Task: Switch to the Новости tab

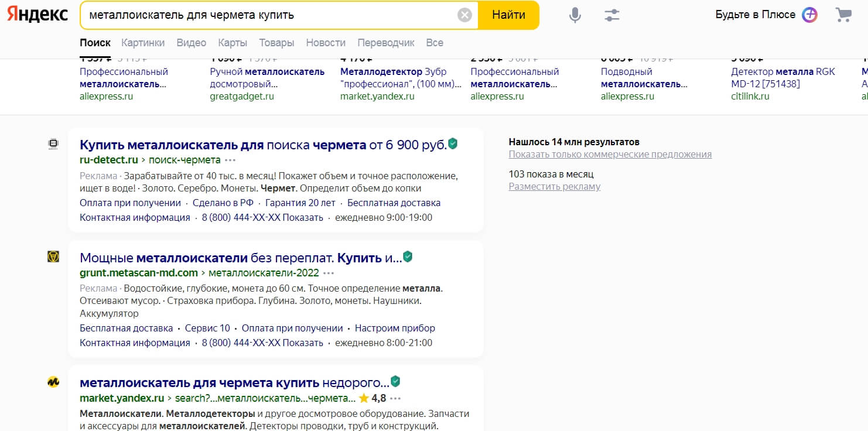Action: [x=326, y=43]
